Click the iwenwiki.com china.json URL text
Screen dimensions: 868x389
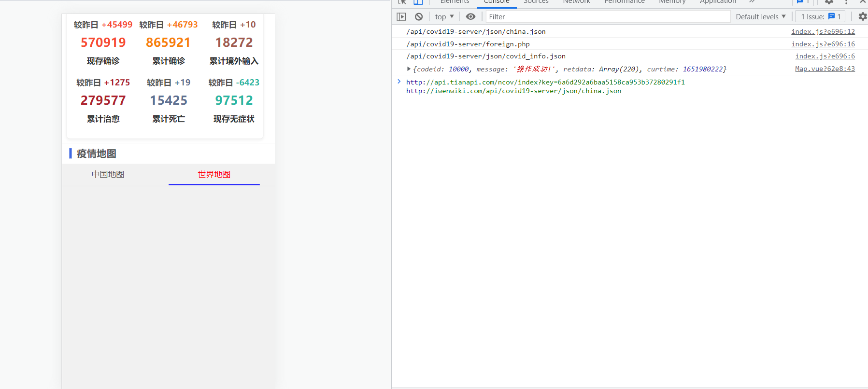pos(513,91)
